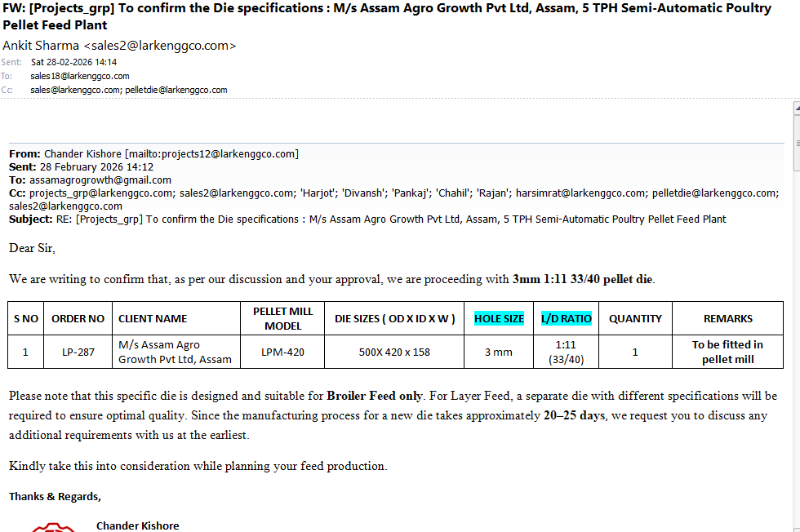Click the 500X 420 x 158 die size cell
This screenshot has height=532, width=800.
click(x=394, y=352)
